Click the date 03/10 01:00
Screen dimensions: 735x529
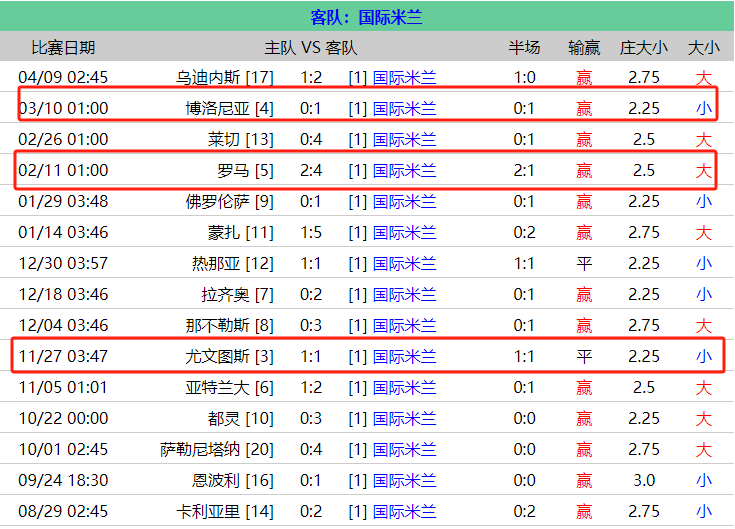point(63,108)
